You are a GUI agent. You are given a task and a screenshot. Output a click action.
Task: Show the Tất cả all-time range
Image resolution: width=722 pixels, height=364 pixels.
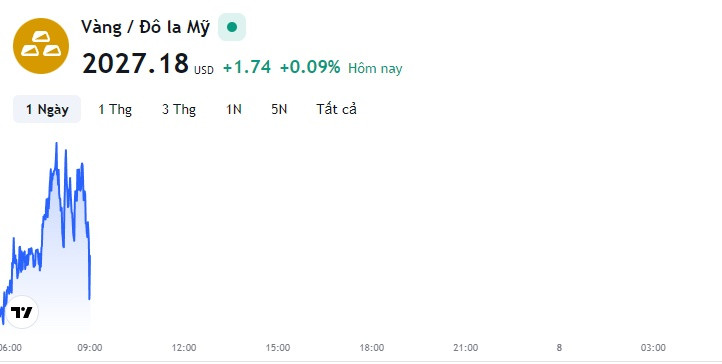pos(337,110)
